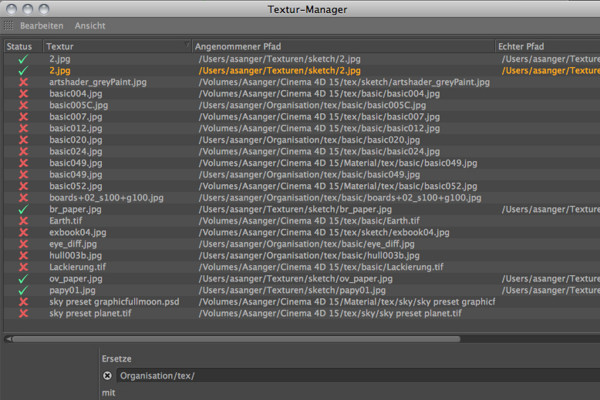Click the Ersetze input field containing Organisation/tex/
600x400 pixels.
pyautogui.click(x=358, y=376)
